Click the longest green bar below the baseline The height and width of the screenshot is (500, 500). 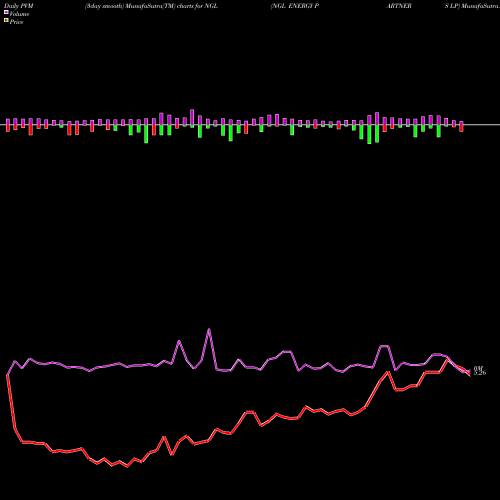click(x=369, y=134)
